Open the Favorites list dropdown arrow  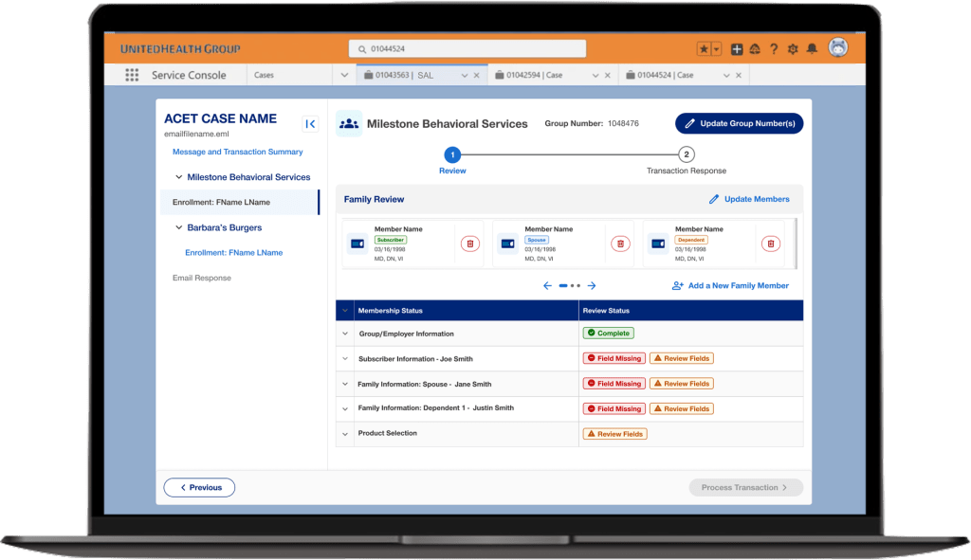(717, 49)
